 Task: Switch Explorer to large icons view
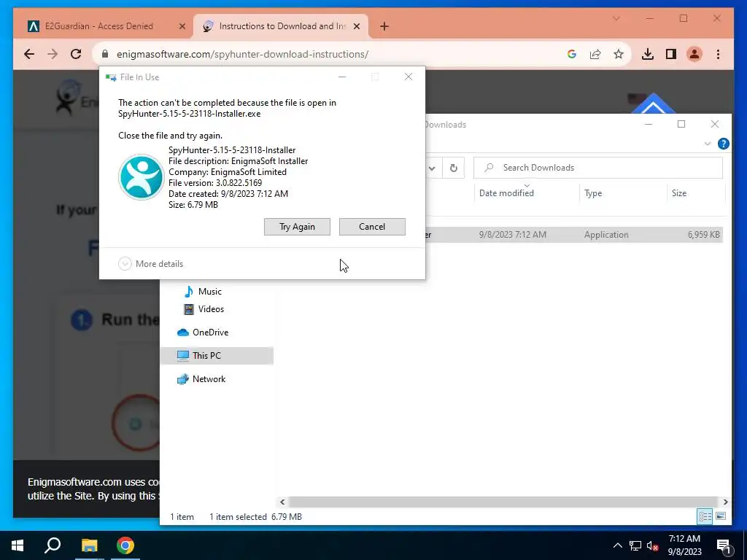(721, 516)
